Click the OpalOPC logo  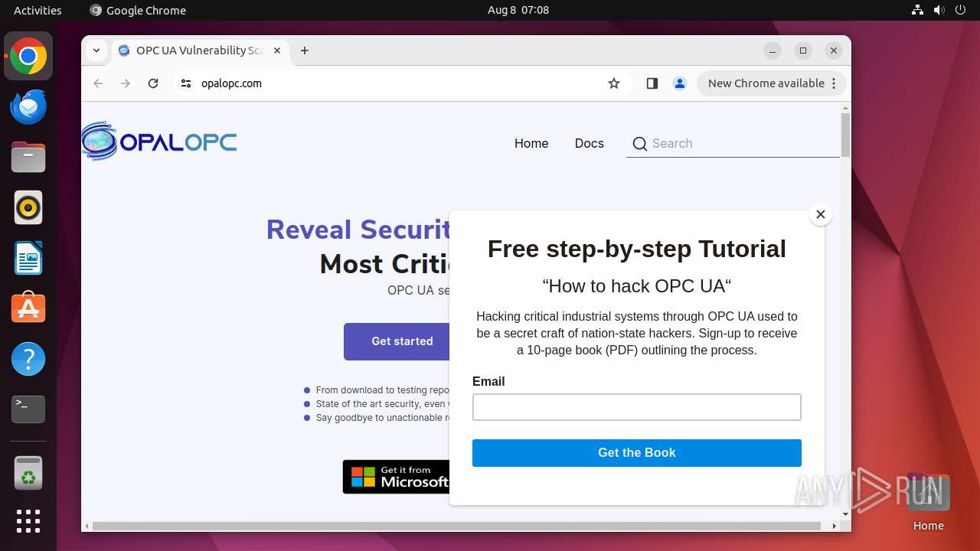click(x=159, y=142)
